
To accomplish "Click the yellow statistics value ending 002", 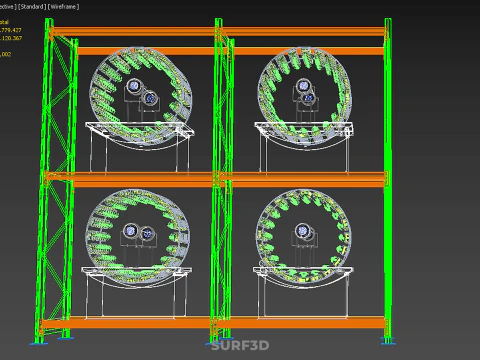I will coord(6,54).
